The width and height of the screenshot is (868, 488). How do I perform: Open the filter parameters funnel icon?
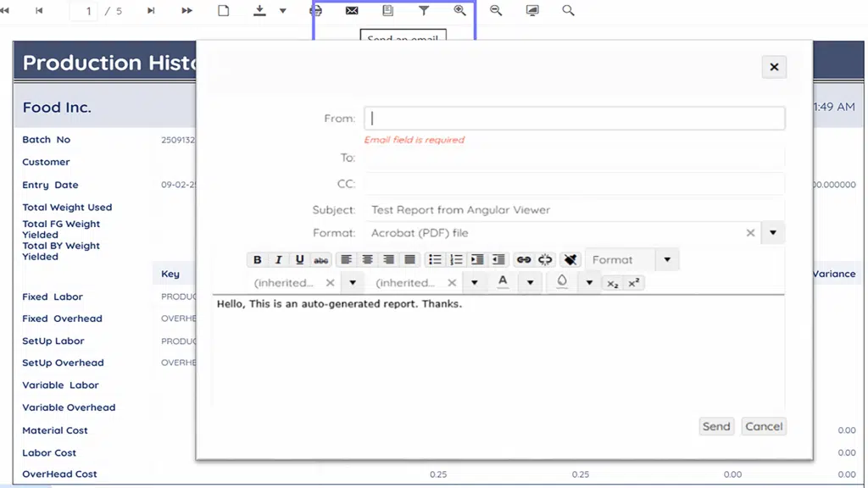tap(424, 10)
